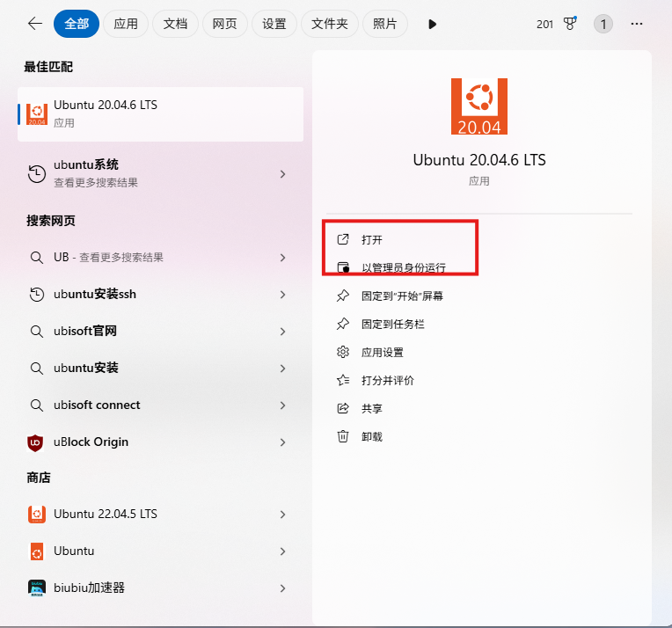
Task: Switch to the 文件夹 filter tab
Action: (330, 25)
